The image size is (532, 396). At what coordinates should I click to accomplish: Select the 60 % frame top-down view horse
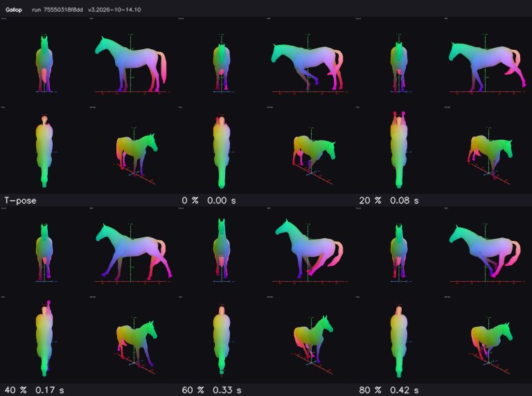pyautogui.click(x=222, y=342)
